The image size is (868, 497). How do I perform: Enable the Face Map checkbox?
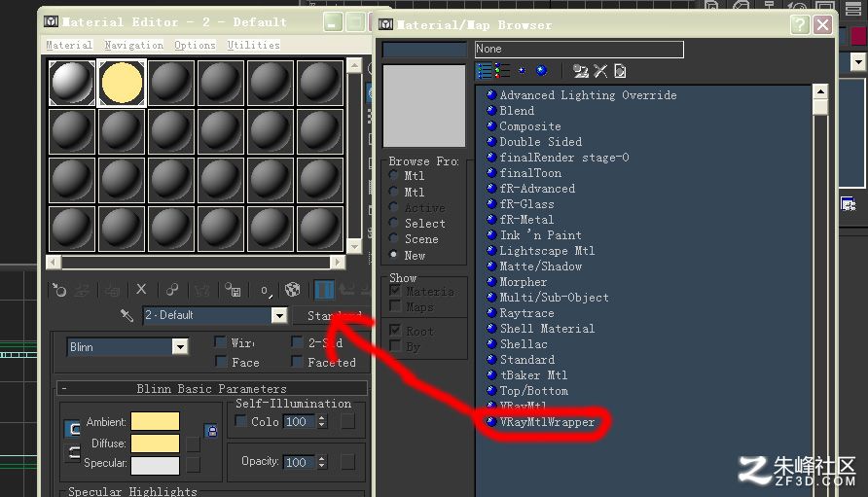pos(221,362)
